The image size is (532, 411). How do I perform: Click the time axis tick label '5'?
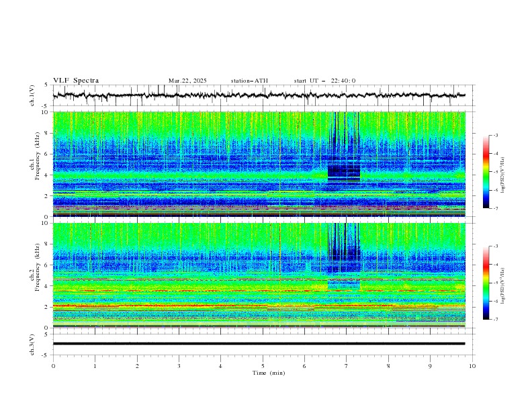pos(263,366)
